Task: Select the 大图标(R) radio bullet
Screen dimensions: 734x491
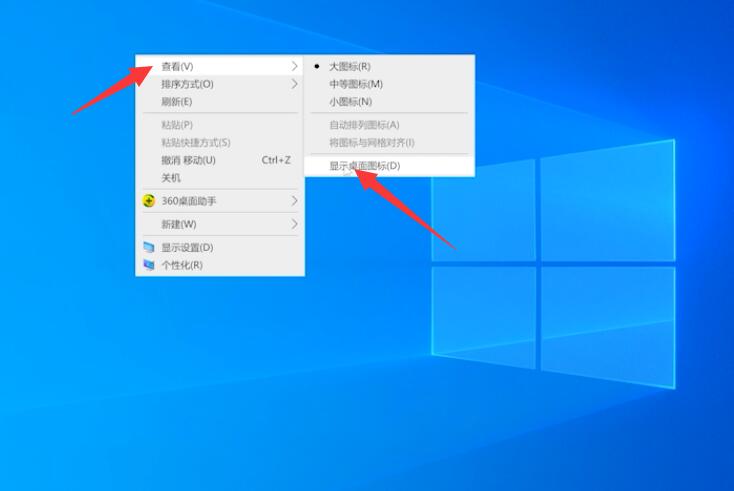Action: pos(317,66)
